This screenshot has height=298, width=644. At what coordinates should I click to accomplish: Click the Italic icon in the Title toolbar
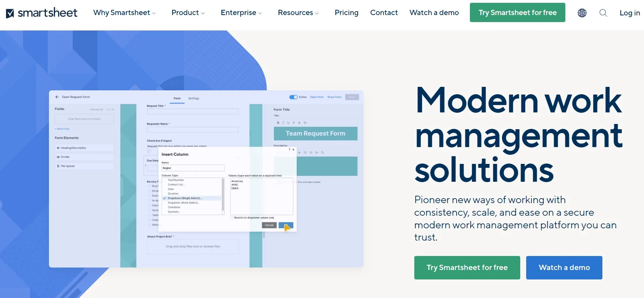[283, 123]
